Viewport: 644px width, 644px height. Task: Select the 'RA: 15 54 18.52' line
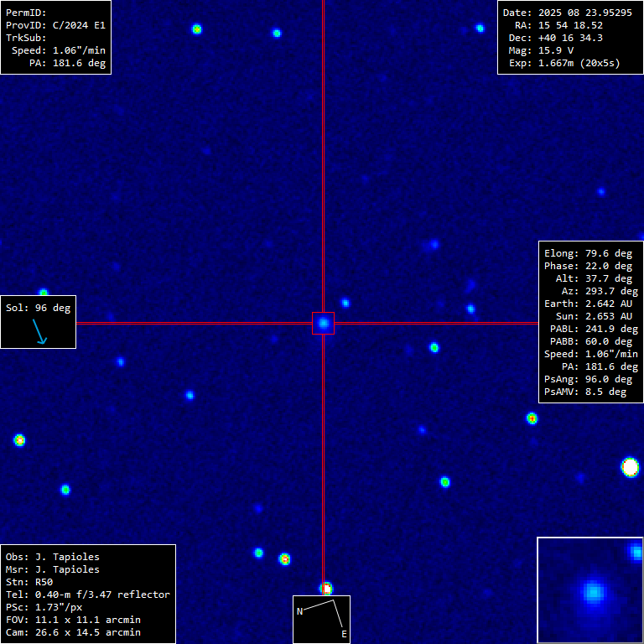559,25
